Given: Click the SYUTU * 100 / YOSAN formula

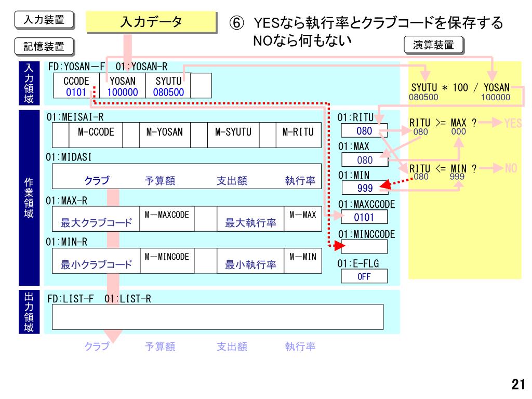Looking at the screenshot, I should (x=460, y=87).
